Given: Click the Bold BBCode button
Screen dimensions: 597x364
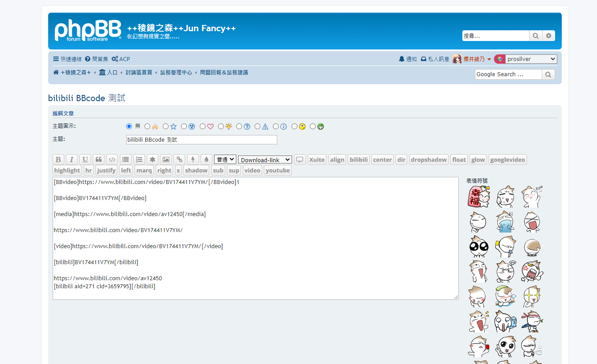Looking at the screenshot, I should 58,160.
